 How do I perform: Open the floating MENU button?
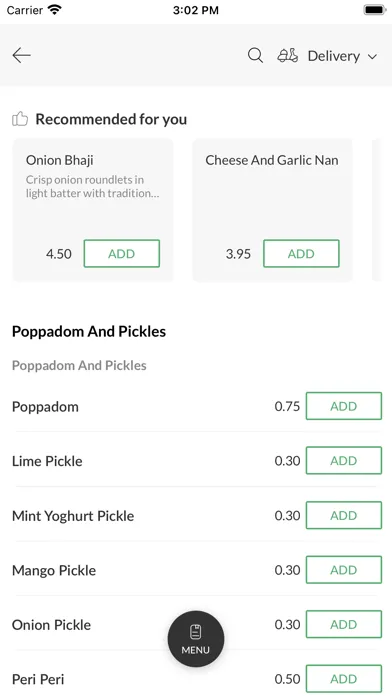[196, 639]
